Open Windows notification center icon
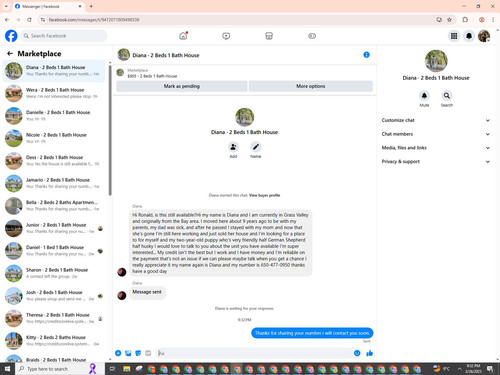This screenshot has height=375, width=500. [x=490, y=369]
